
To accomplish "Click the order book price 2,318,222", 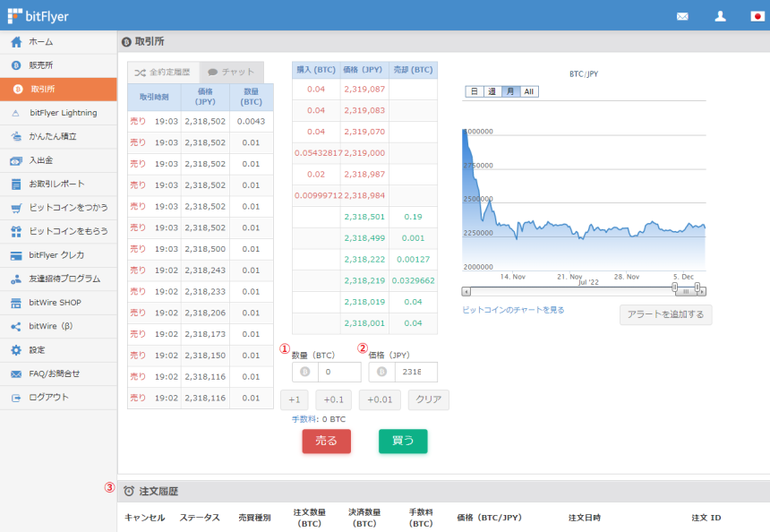I will [x=364, y=260].
